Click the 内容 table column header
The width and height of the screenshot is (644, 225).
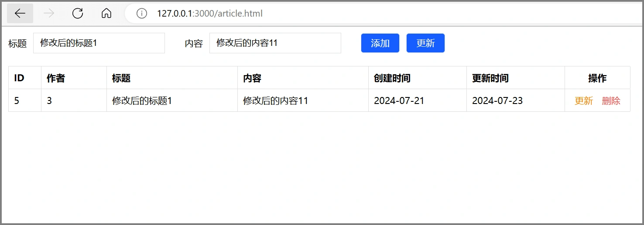pos(252,78)
